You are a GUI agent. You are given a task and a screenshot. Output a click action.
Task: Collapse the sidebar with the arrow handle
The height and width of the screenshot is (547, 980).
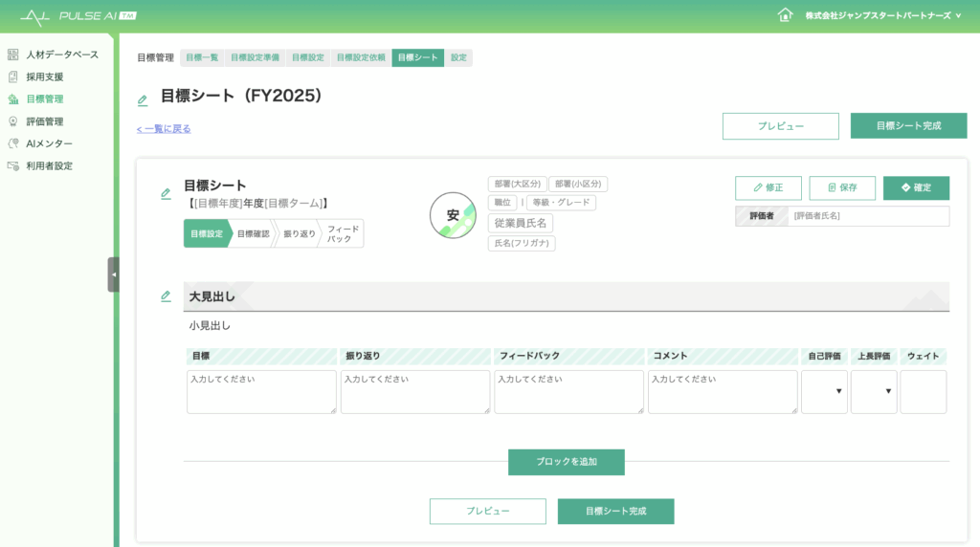113,274
